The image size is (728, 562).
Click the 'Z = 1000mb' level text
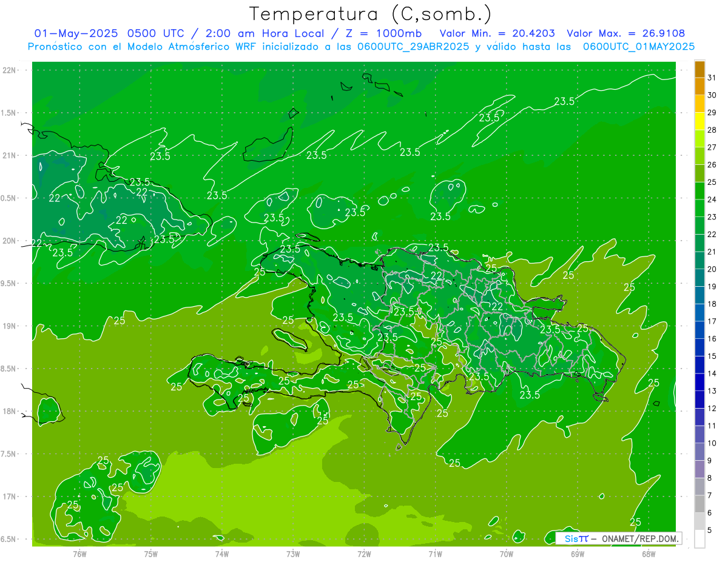383,33
